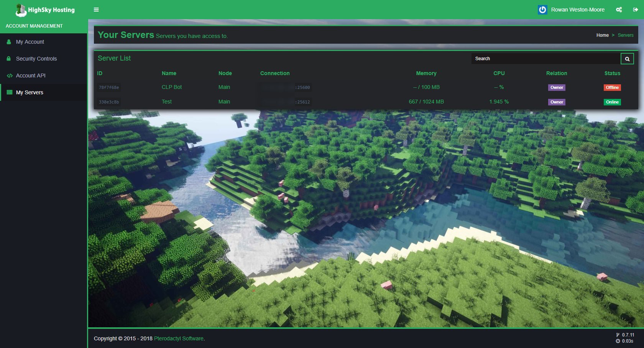
Task: Click the My Account person icon
Action: coord(9,42)
